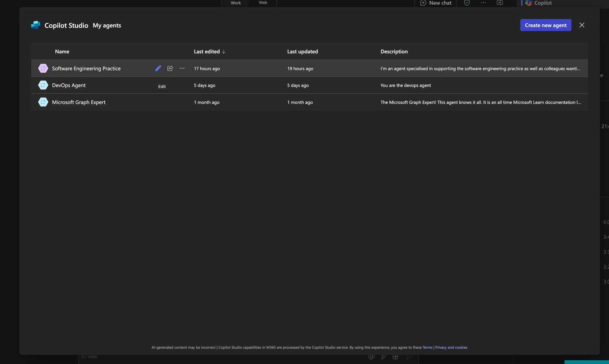
Task: Open the Microsoft Graph Expert agent
Action: (79, 102)
